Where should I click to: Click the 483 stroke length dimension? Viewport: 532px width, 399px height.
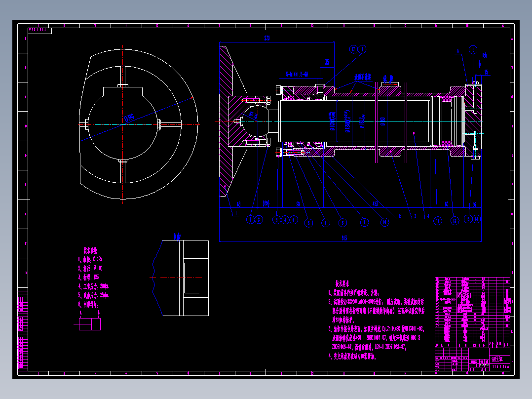[x=375, y=204]
